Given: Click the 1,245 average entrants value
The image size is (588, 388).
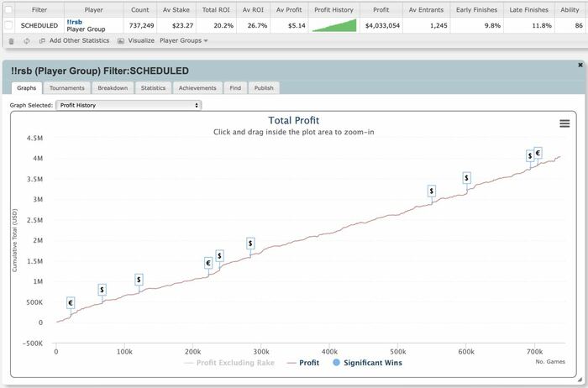Looking at the screenshot, I should (x=438, y=25).
